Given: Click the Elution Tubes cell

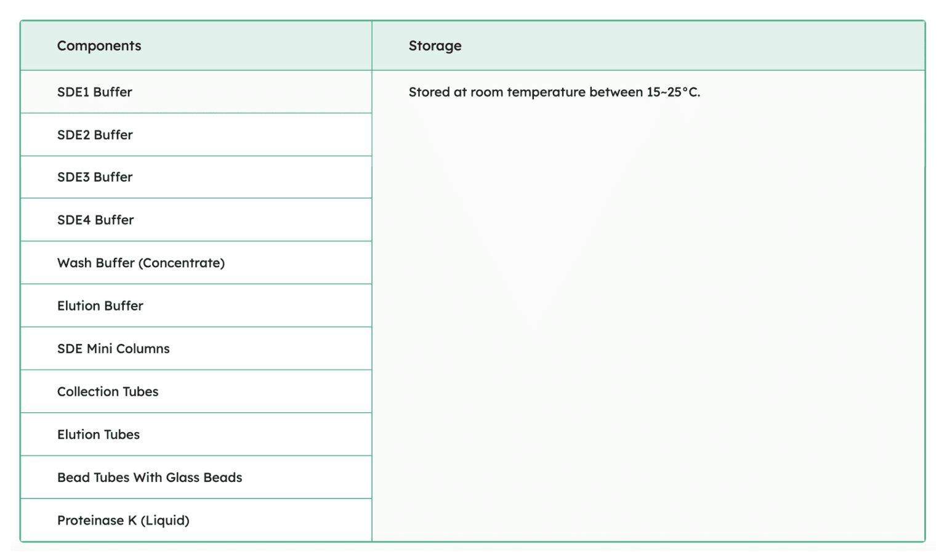Looking at the screenshot, I should point(99,435).
